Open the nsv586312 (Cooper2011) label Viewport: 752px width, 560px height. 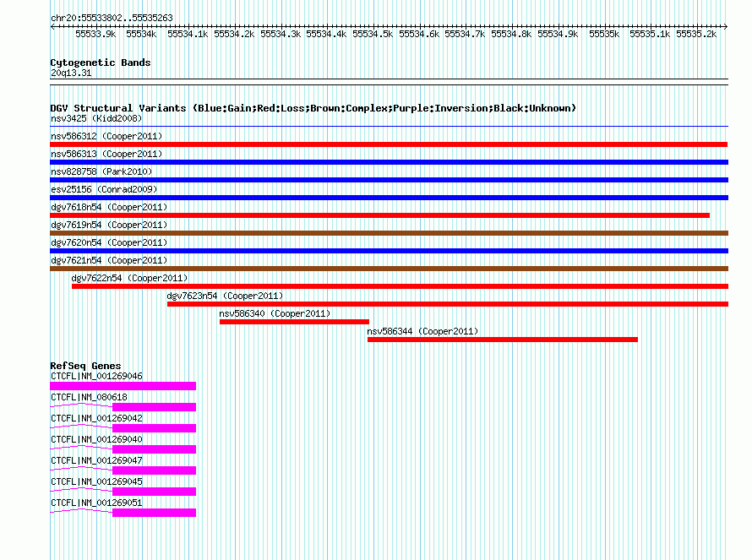(106, 136)
